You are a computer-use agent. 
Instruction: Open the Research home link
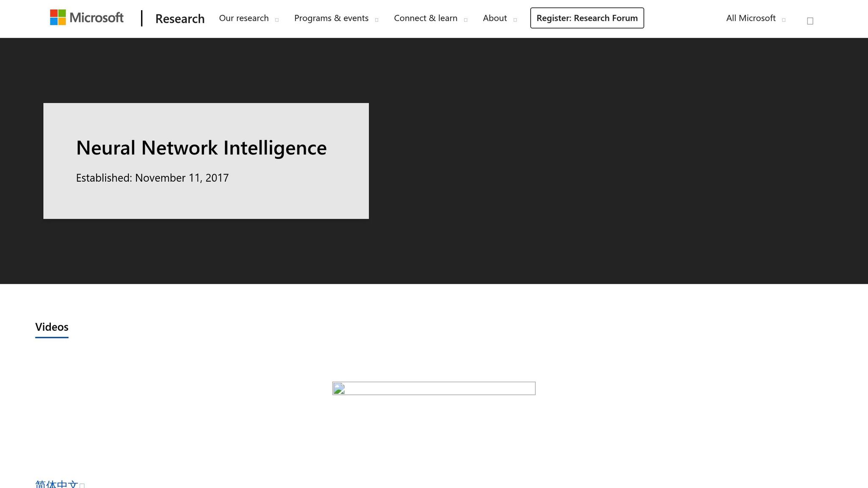[180, 19]
